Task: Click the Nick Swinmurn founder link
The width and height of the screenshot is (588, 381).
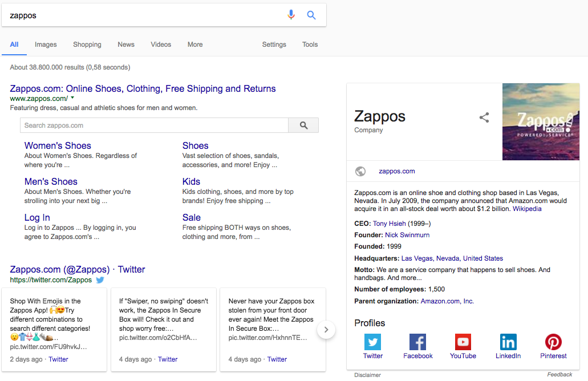Action: (407, 235)
